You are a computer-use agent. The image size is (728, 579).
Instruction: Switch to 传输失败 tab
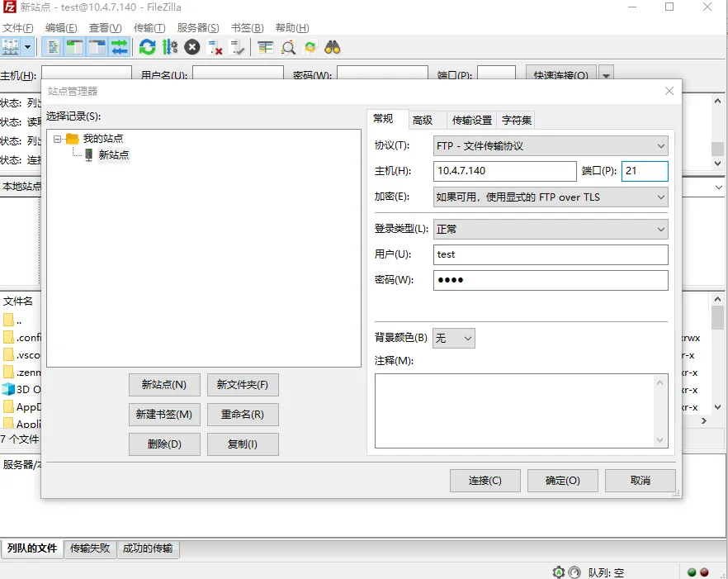90,548
